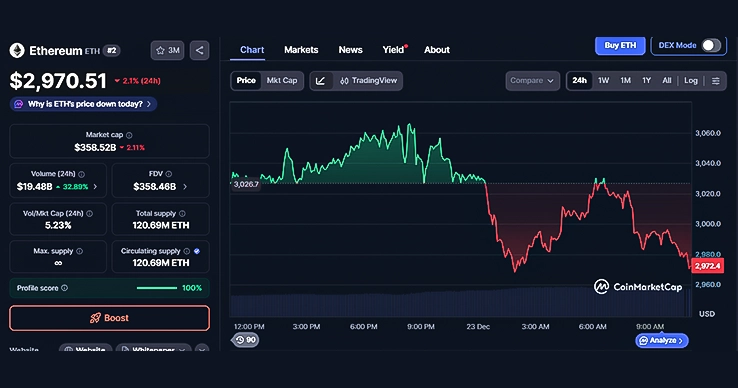The width and height of the screenshot is (738, 388).
Task: Add Ethereum to watchlist via star button
Action: pos(168,50)
